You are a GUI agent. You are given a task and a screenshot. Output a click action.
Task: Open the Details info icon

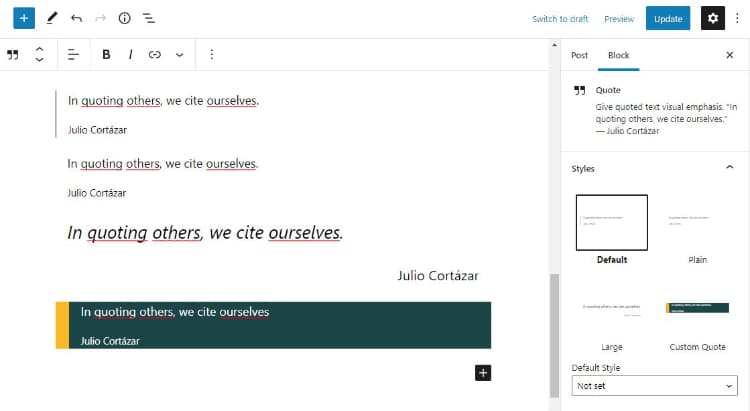(124, 19)
